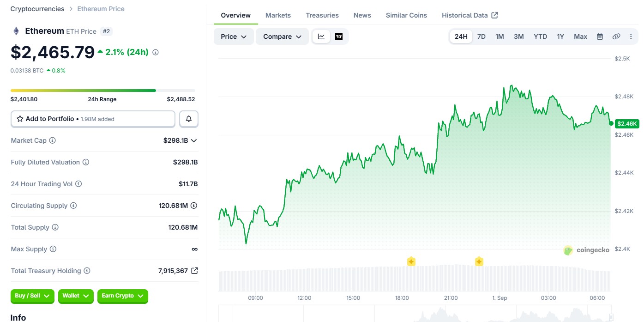Viewport: 644px width, 322px height.
Task: Switch to the Similar Coins tab
Action: 406,15
